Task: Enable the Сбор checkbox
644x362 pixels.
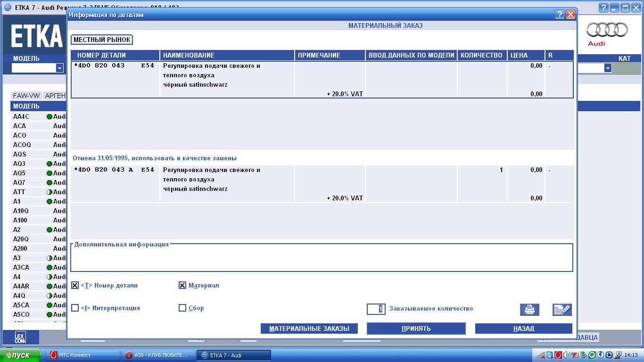Action: [x=182, y=308]
